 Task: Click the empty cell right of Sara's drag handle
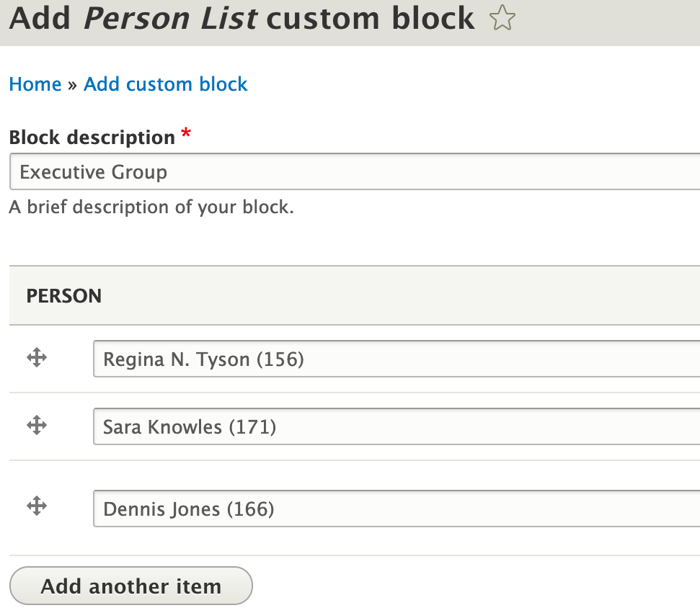(x=72, y=426)
